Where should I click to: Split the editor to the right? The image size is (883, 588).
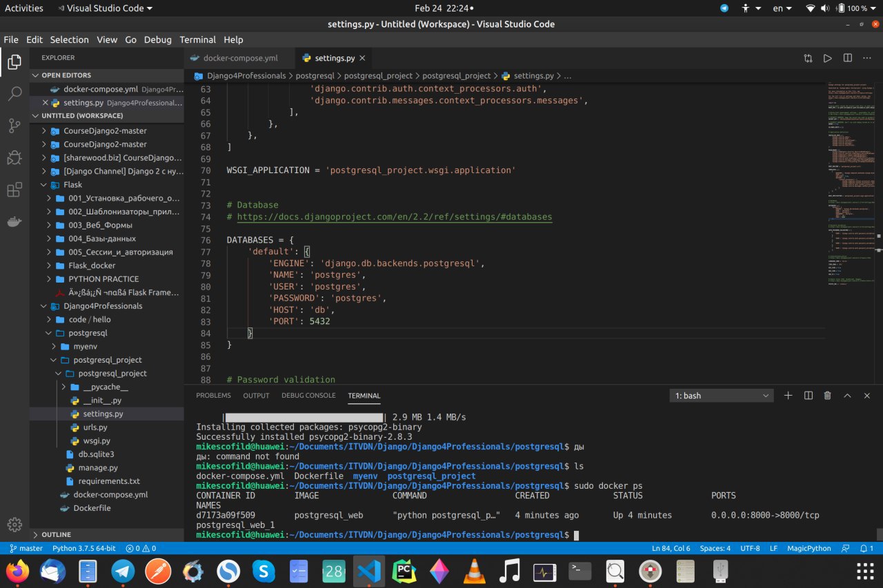(x=848, y=59)
